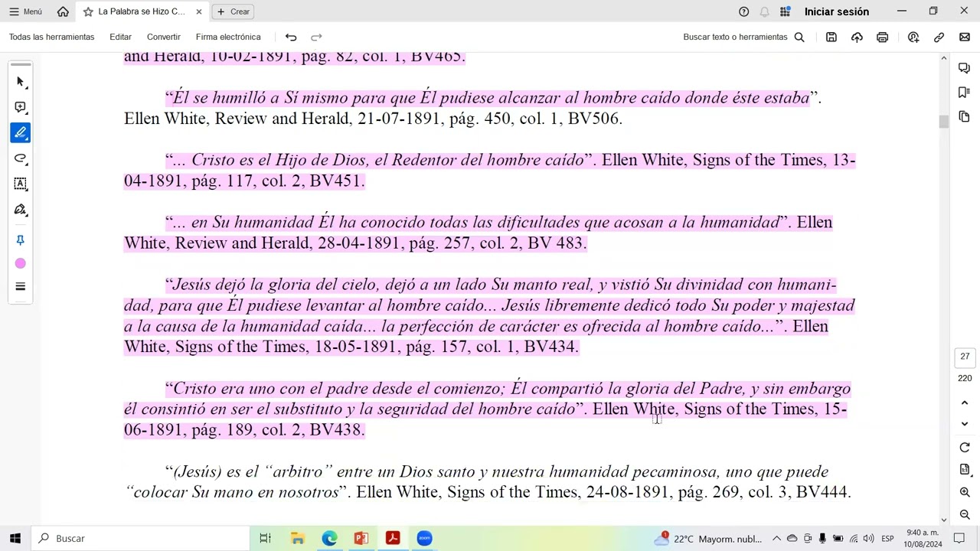The image size is (980, 551).
Task: Click the citation "18-05-1891, pág. 157, col. 1, BV434"
Action: click(446, 347)
